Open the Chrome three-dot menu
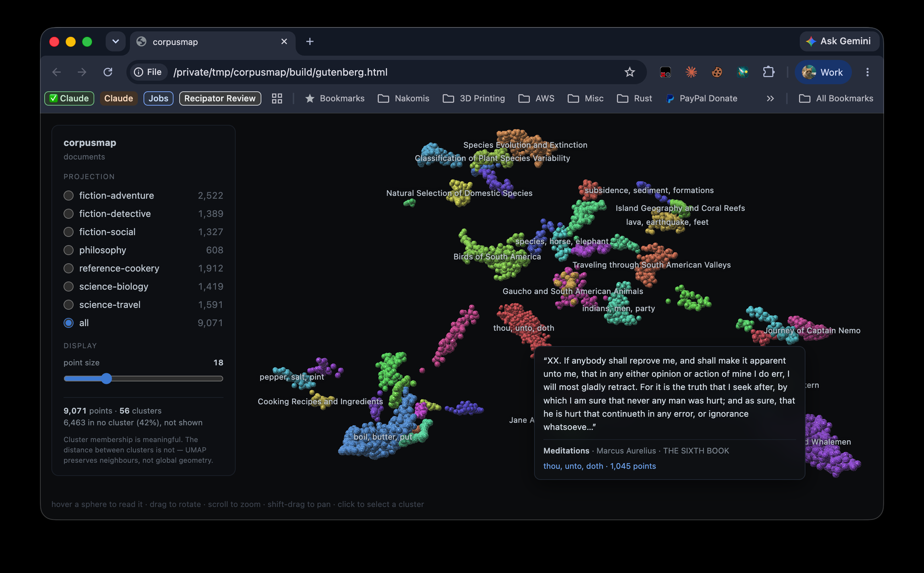924x573 pixels. (x=868, y=72)
